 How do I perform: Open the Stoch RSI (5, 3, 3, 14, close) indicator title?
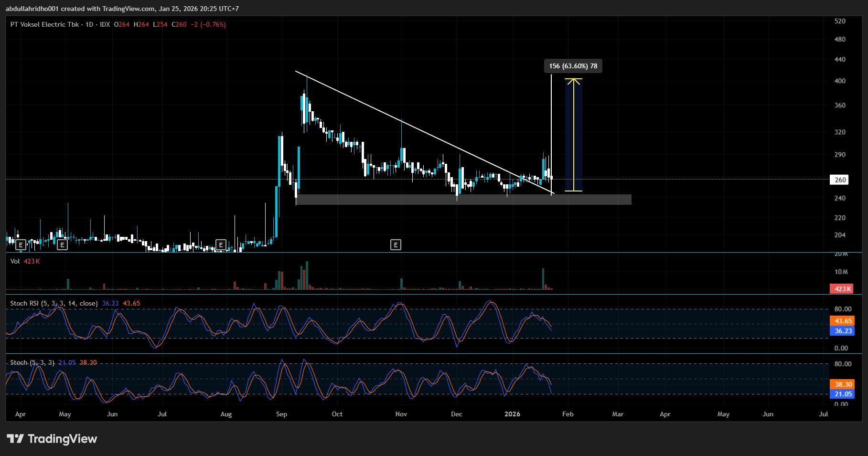[x=54, y=303]
